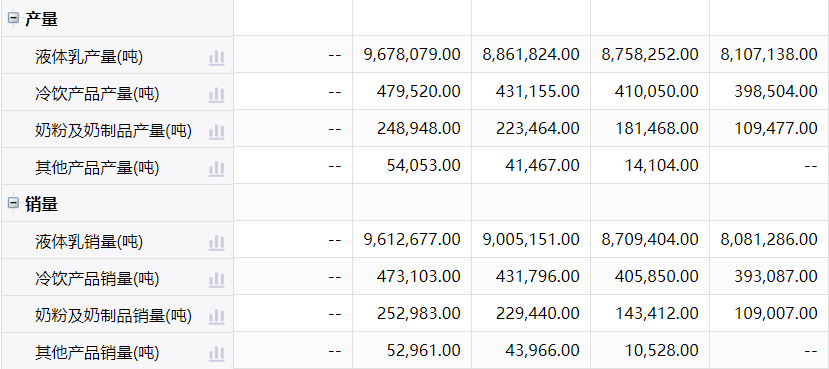
Task: Open chart icon for 奶粉及奶制品产量(吨) row
Action: pyautogui.click(x=216, y=132)
